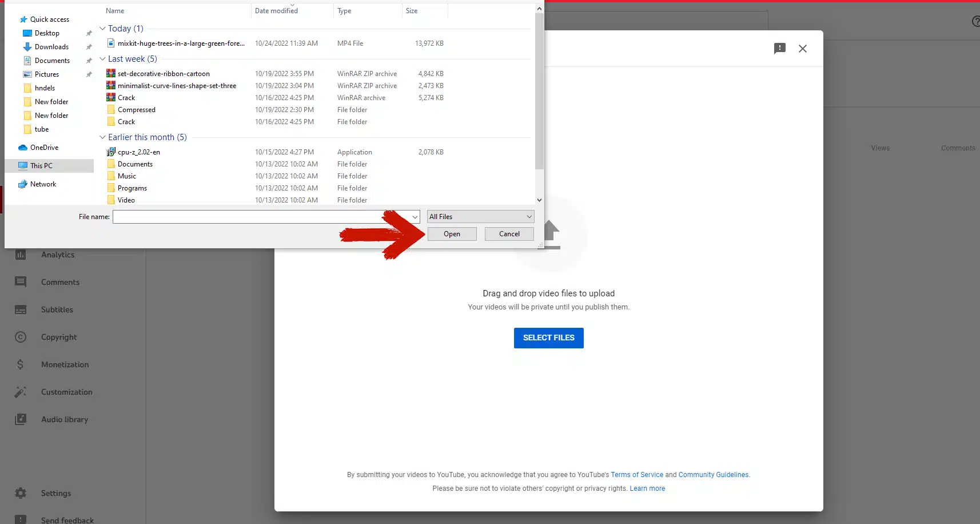980x524 pixels.
Task: Collapse the Today file group
Action: tap(102, 29)
